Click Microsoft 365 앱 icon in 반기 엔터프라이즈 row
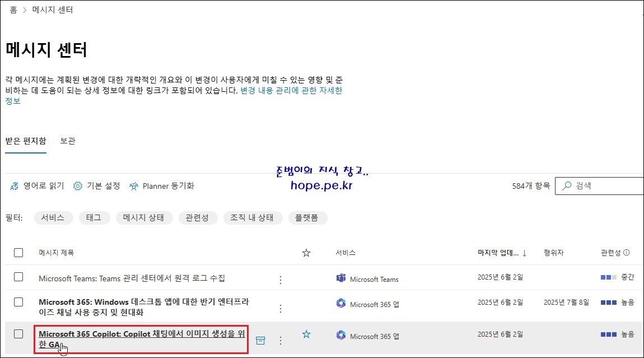 pos(341,303)
